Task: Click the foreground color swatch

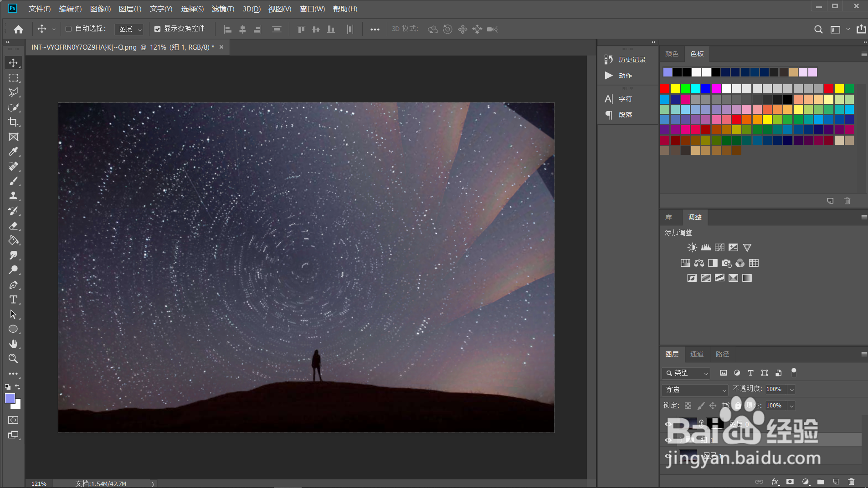Action: tap(10, 398)
